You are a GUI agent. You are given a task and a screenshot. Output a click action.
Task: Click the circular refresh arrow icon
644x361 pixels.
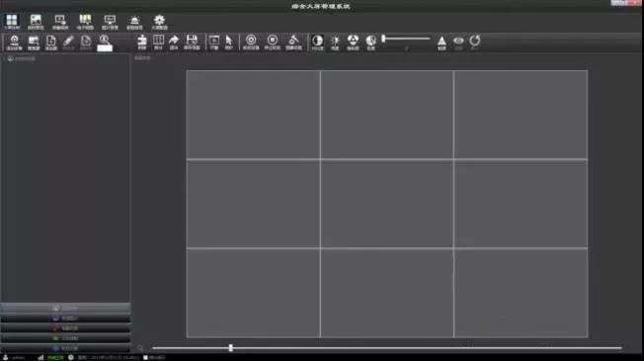pyautogui.click(x=475, y=42)
